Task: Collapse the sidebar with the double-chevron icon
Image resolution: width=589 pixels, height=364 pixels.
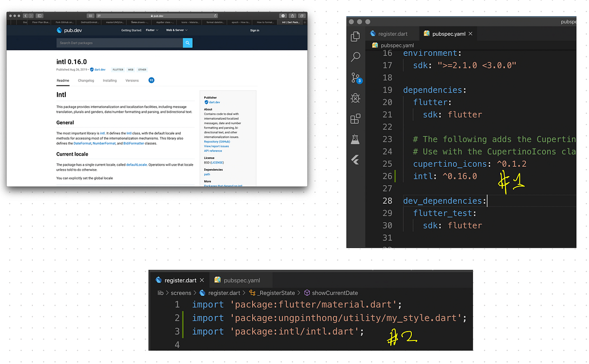Action: pyautogui.click(x=356, y=160)
